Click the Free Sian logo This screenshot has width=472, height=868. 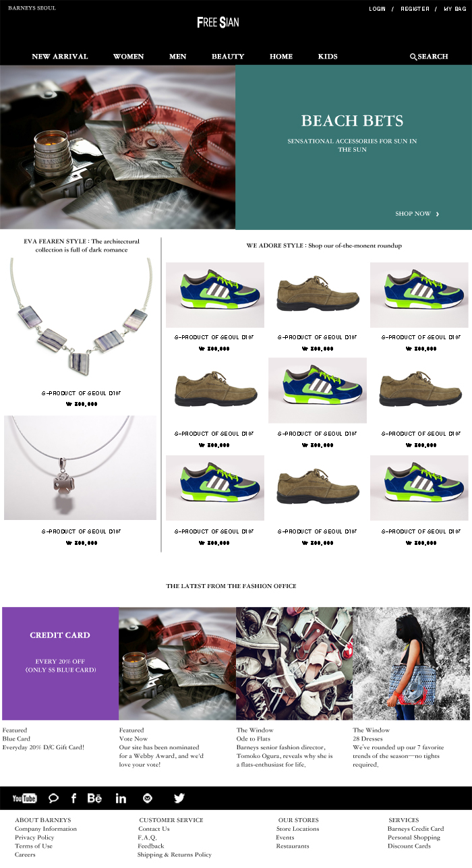(218, 22)
